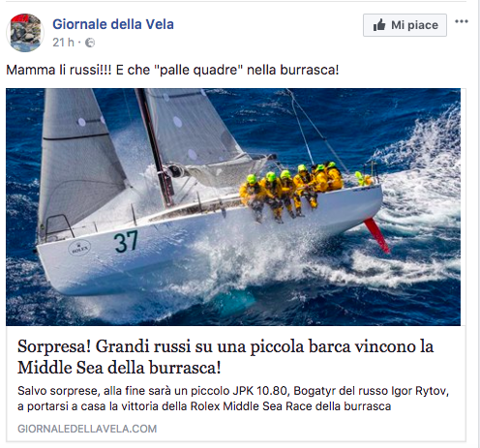This screenshot has height=448, width=480.
Task: Click the 21 h post timestamp
Action: coord(63,43)
